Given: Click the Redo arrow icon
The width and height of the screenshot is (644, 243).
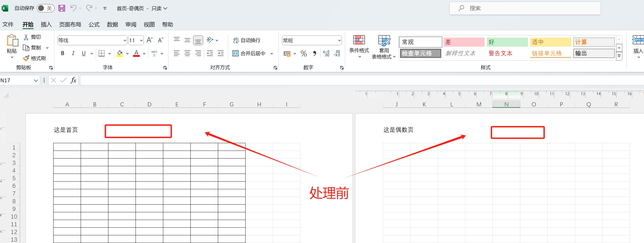Looking at the screenshot, I should point(89,8).
